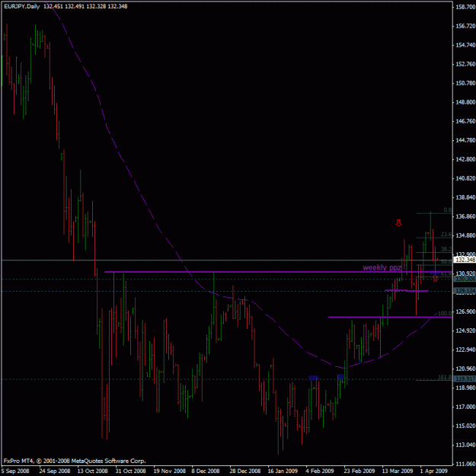This screenshot has height=476, width=476.
Task: Click the 124.920 price scale label
Action: pyautogui.click(x=465, y=331)
